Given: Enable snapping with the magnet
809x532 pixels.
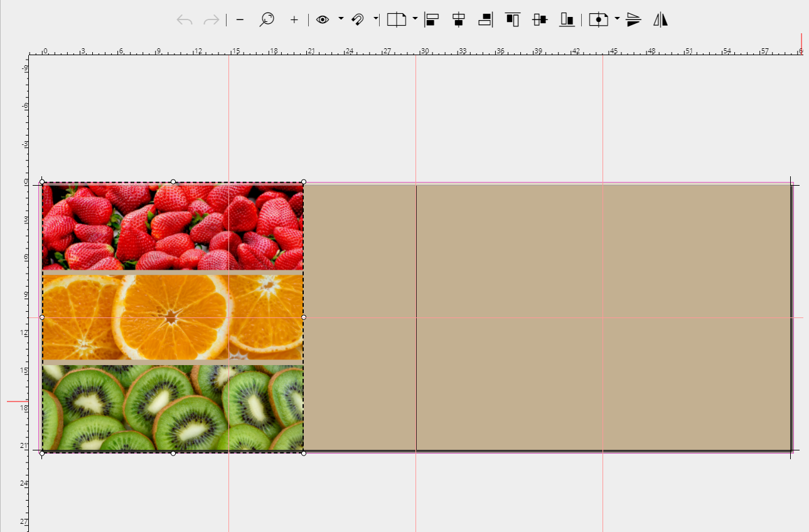Looking at the screenshot, I should pos(356,19).
